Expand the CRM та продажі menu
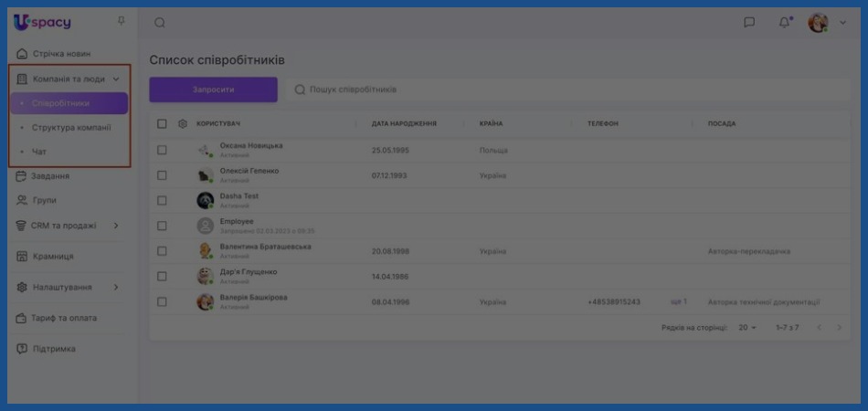The image size is (868, 411). point(116,226)
